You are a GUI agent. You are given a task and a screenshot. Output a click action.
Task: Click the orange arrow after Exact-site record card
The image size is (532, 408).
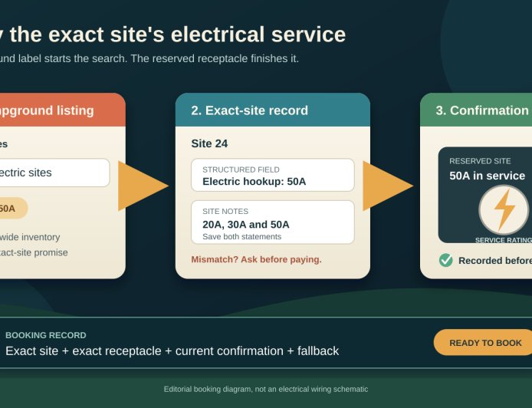(388, 186)
